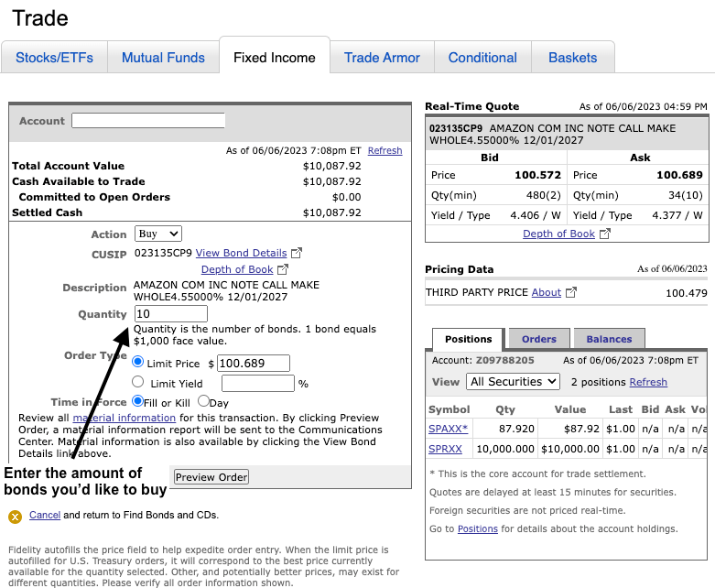
Task: Click account number Z09788205
Action: tap(504, 360)
